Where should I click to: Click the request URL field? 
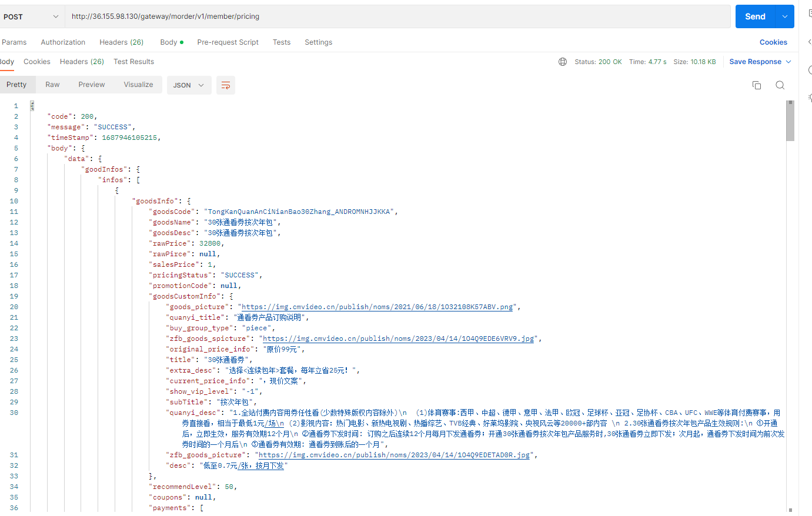[x=397, y=16]
